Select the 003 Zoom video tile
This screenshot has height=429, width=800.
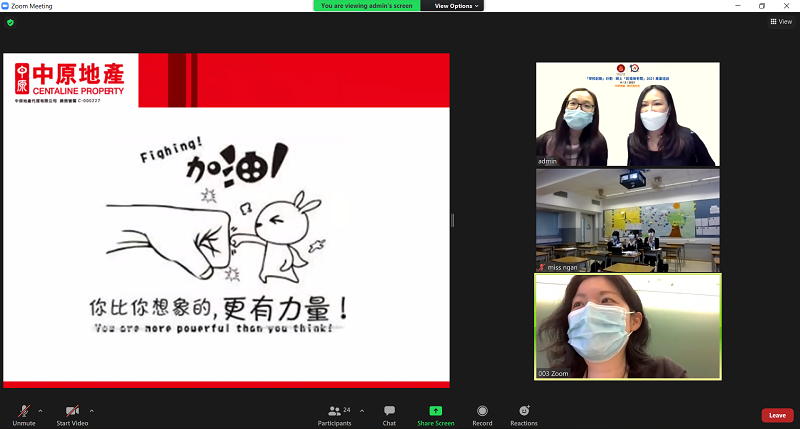point(627,327)
